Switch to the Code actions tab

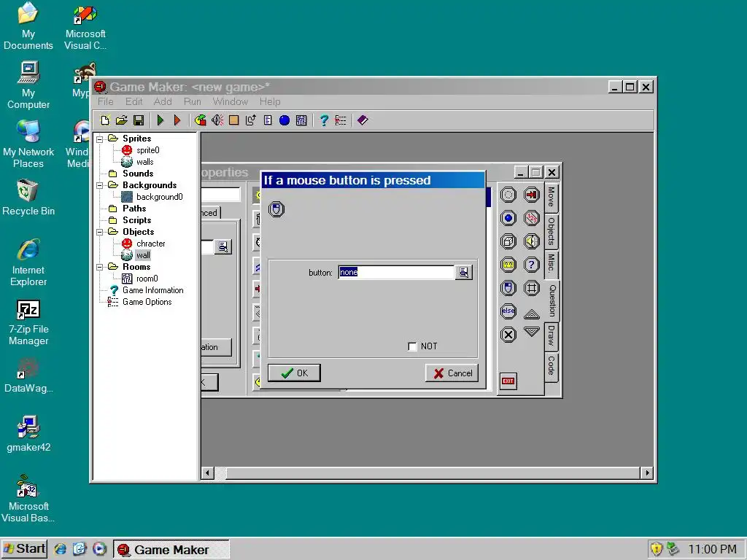click(x=551, y=366)
